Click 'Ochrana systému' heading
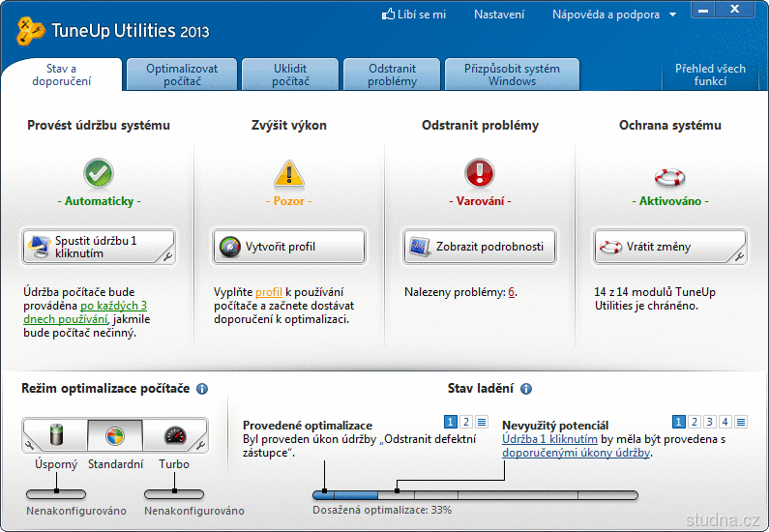The height and width of the screenshot is (532, 769). tap(670, 126)
